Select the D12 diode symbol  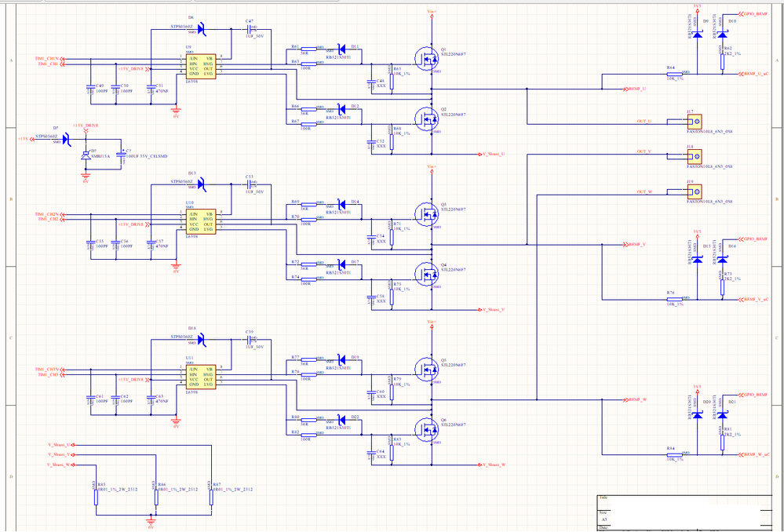[x=342, y=108]
